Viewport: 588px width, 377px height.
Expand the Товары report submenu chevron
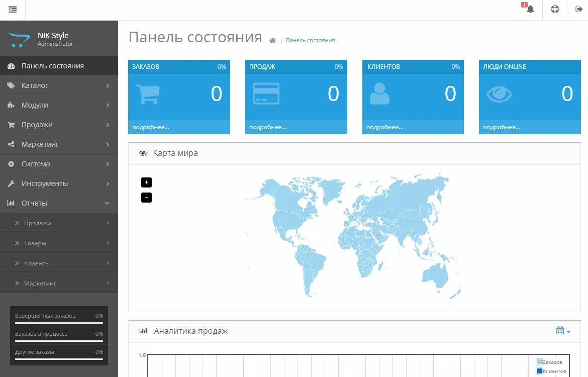pos(108,243)
